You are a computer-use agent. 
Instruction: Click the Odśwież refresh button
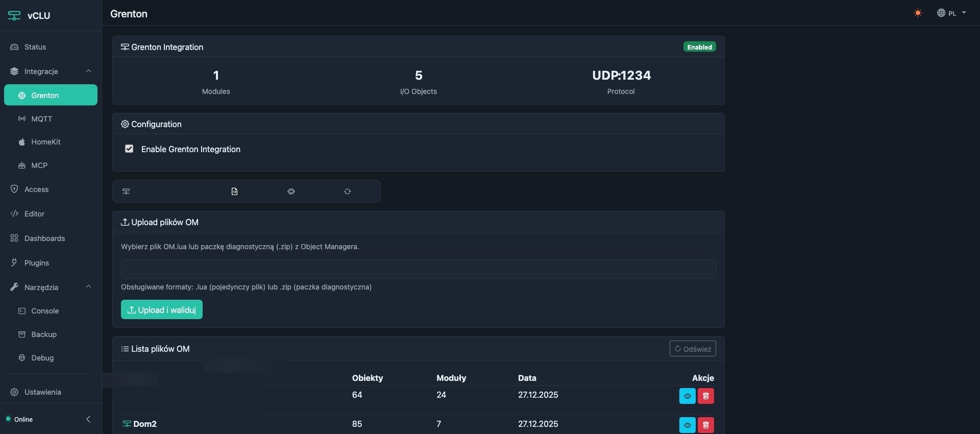click(692, 349)
